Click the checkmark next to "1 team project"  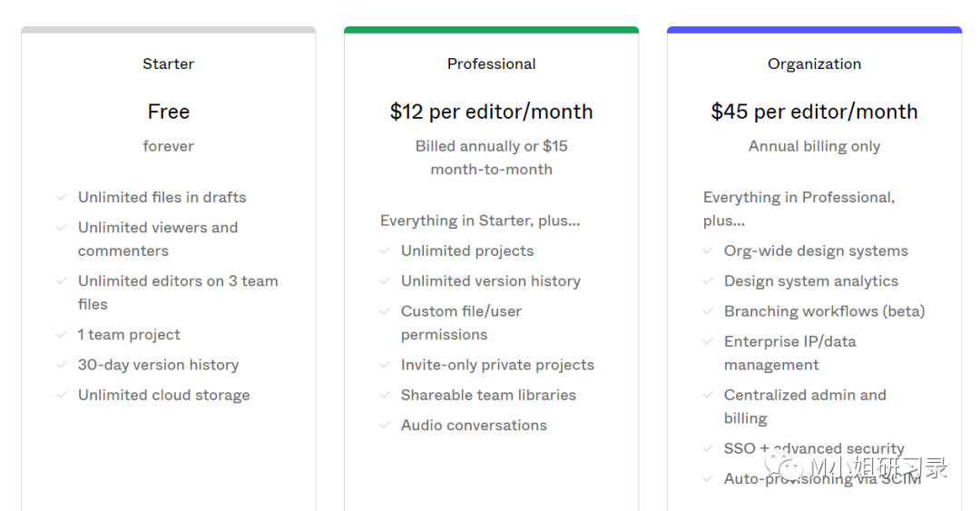pyautogui.click(x=62, y=335)
